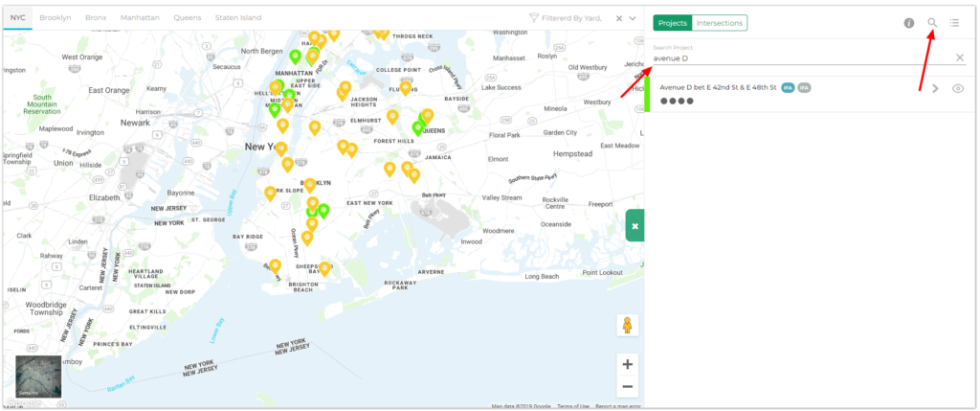The height and width of the screenshot is (411, 980).
Task: Clear the Search Project text
Action: [x=960, y=57]
